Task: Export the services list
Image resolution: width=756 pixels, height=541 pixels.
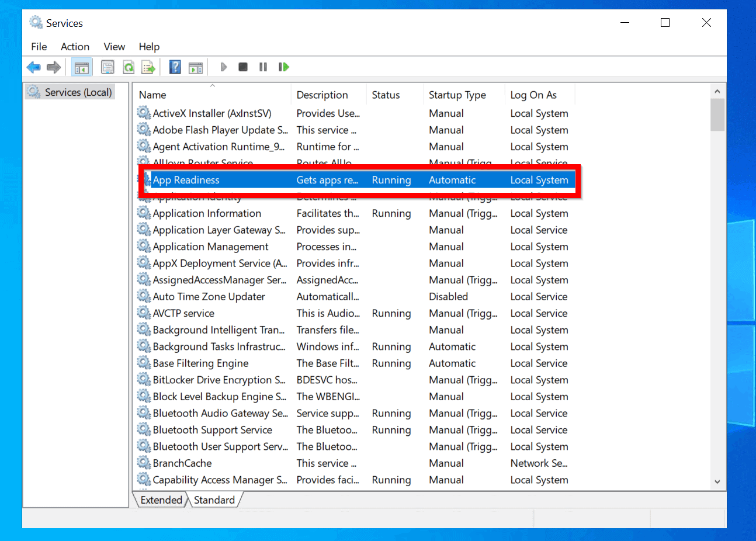Action: (148, 67)
